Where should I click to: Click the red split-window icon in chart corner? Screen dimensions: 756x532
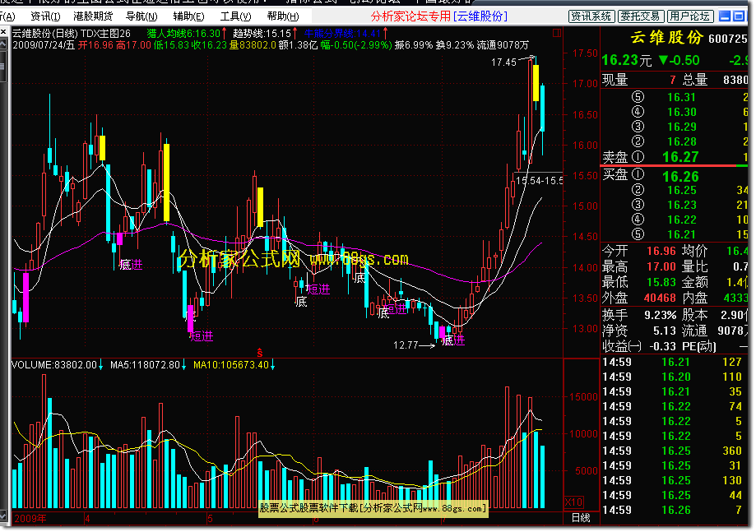[x=557, y=33]
